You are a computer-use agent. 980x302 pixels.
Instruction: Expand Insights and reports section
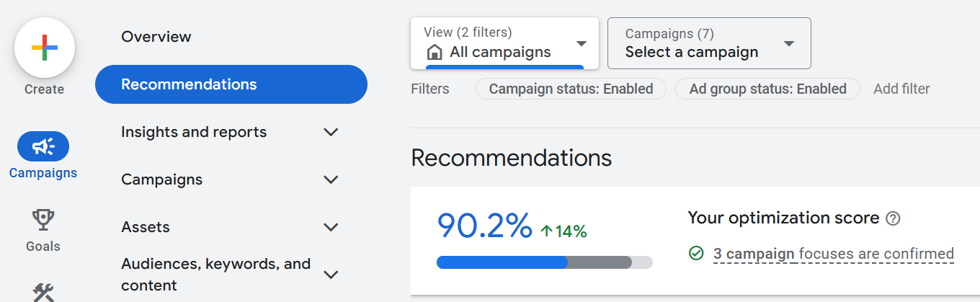(x=331, y=132)
